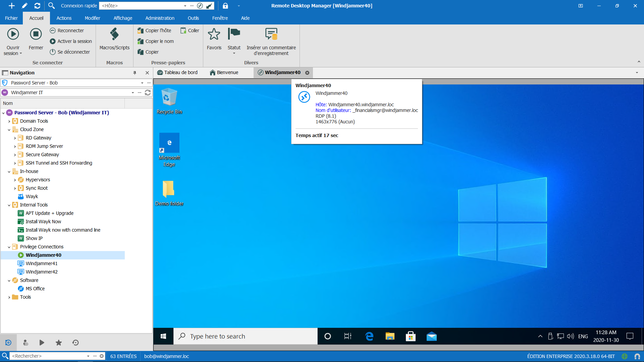The height and width of the screenshot is (362, 644).
Task: Select Install Wayk Now entry
Action: [43, 222]
